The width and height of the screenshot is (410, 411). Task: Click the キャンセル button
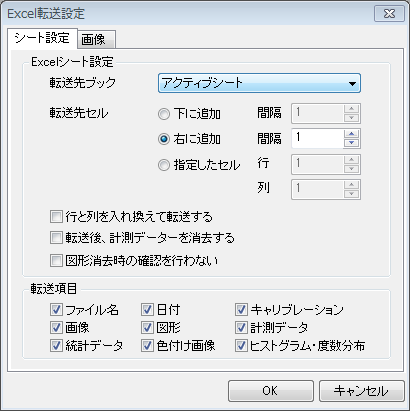(362, 391)
